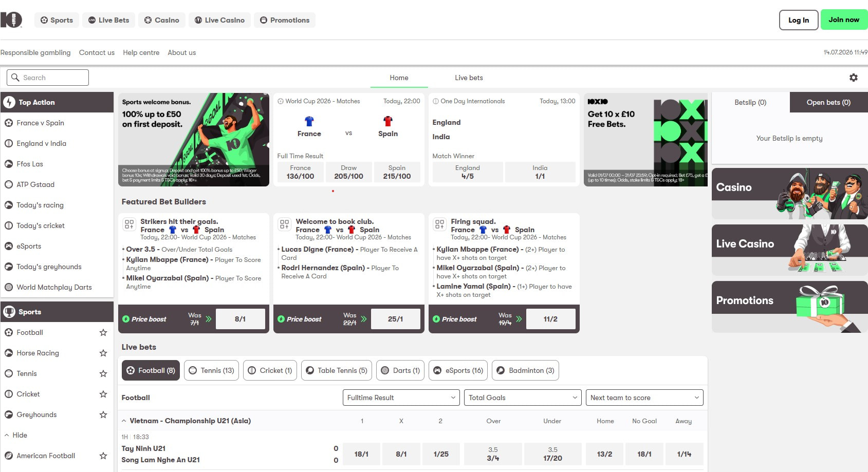Open the Live Casino banner on the right
The height and width of the screenshot is (472, 868).
789,250
